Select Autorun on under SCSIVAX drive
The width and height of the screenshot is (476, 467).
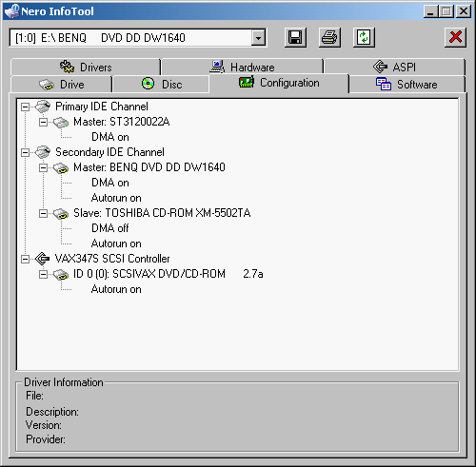pos(116,289)
